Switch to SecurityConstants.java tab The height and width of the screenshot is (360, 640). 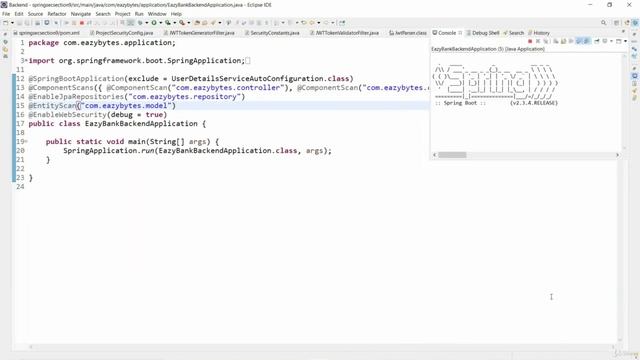point(272,33)
